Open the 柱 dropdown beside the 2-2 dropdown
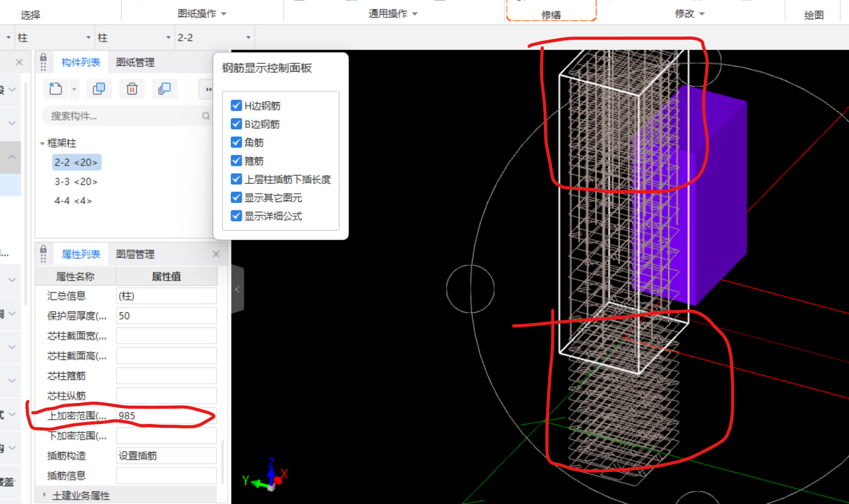Image resolution: width=849 pixels, height=504 pixels. tap(168, 38)
